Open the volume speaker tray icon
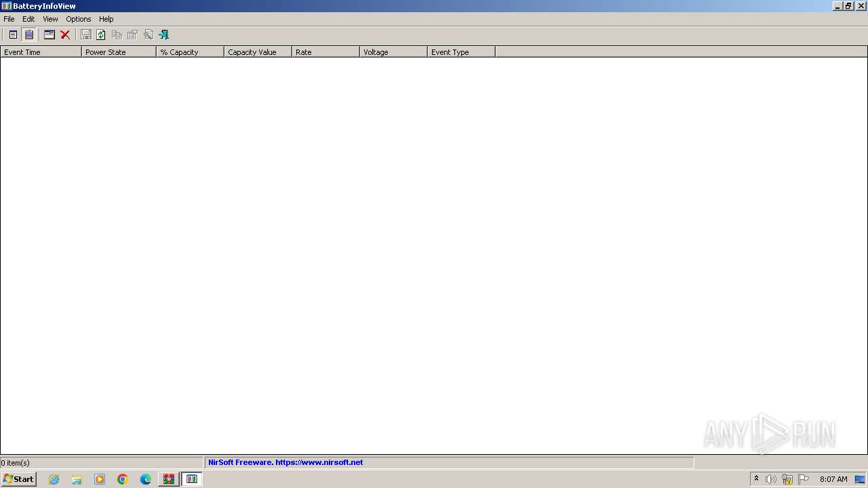 pyautogui.click(x=771, y=479)
